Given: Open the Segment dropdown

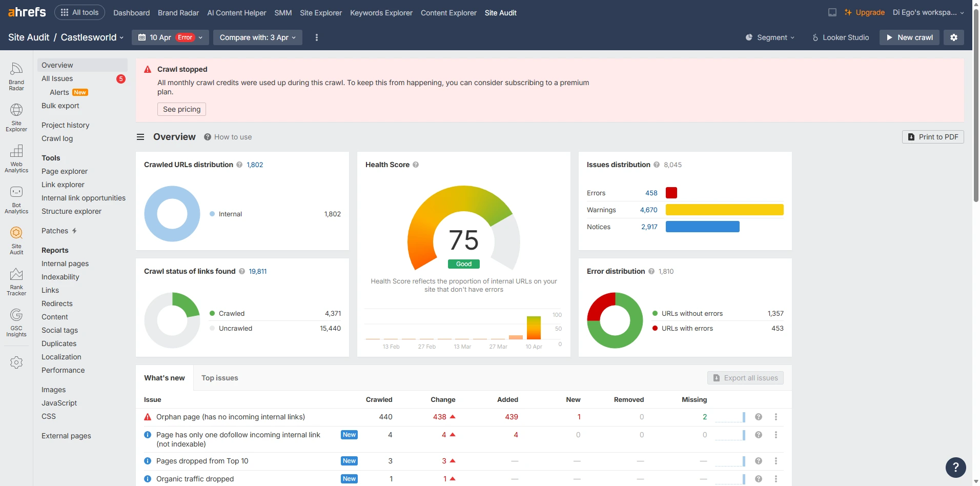Looking at the screenshot, I should click(770, 37).
